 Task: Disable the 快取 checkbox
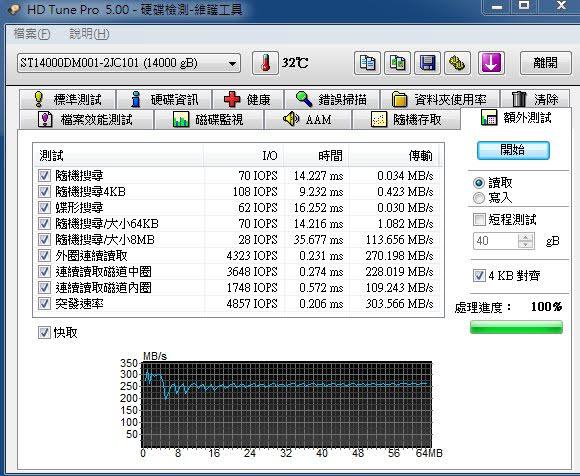44,332
